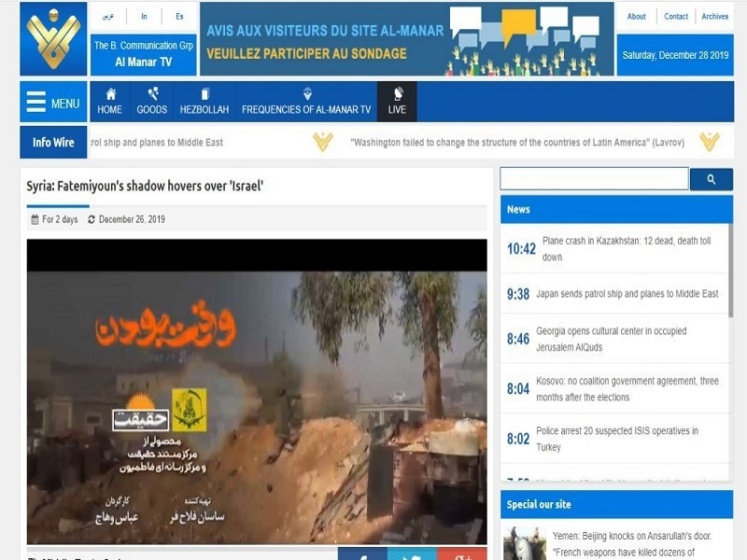The image size is (747, 560).
Task: Share the article on Twitter
Action: (412, 554)
